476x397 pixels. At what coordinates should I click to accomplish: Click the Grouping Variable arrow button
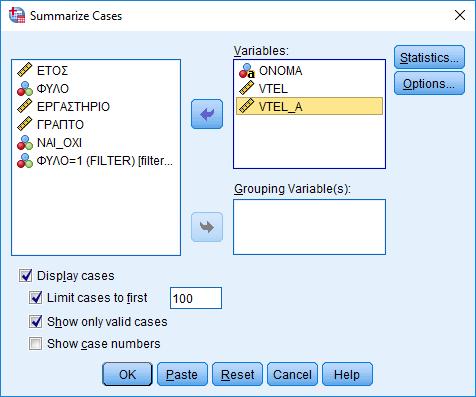click(207, 227)
